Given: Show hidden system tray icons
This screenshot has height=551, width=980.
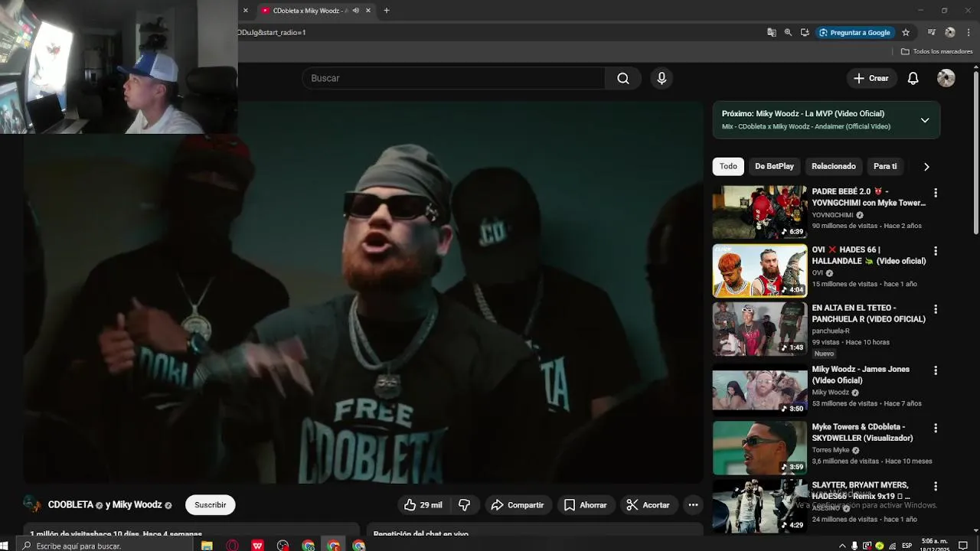Looking at the screenshot, I should [843, 546].
